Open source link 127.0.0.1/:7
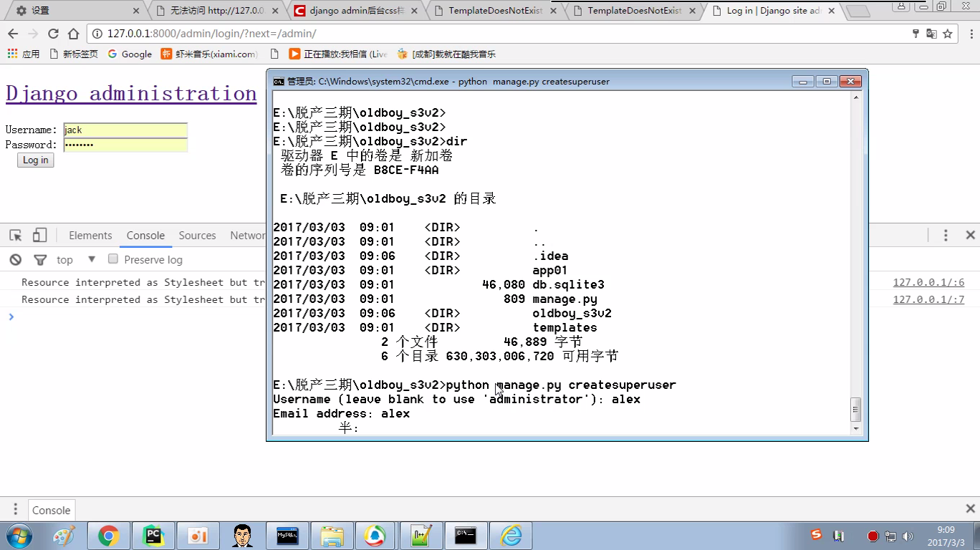This screenshot has width=980, height=550. click(928, 299)
